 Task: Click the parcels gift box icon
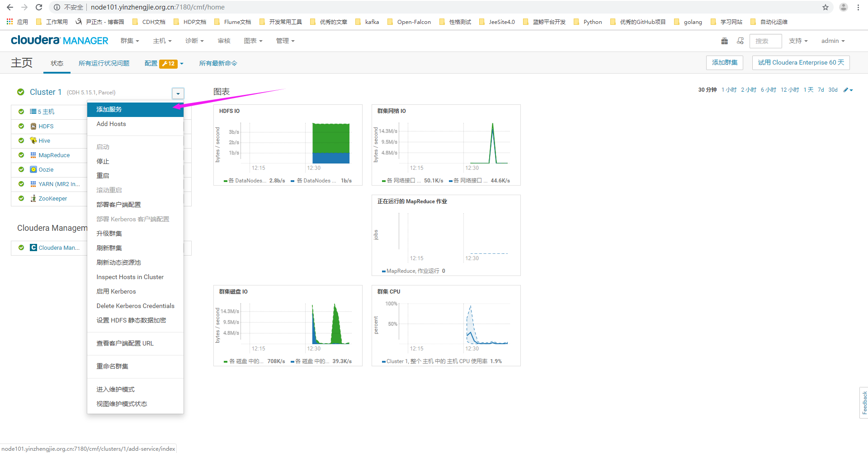click(724, 41)
